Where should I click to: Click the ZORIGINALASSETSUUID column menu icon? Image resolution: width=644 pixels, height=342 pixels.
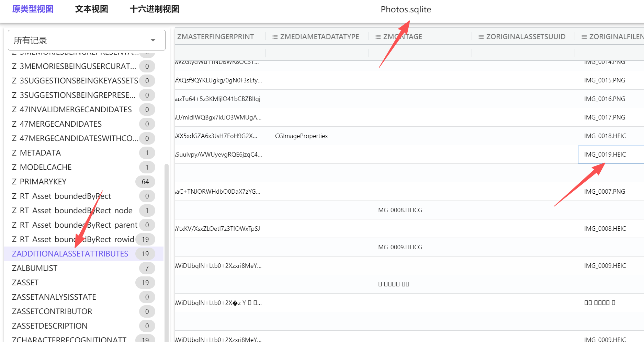click(481, 37)
